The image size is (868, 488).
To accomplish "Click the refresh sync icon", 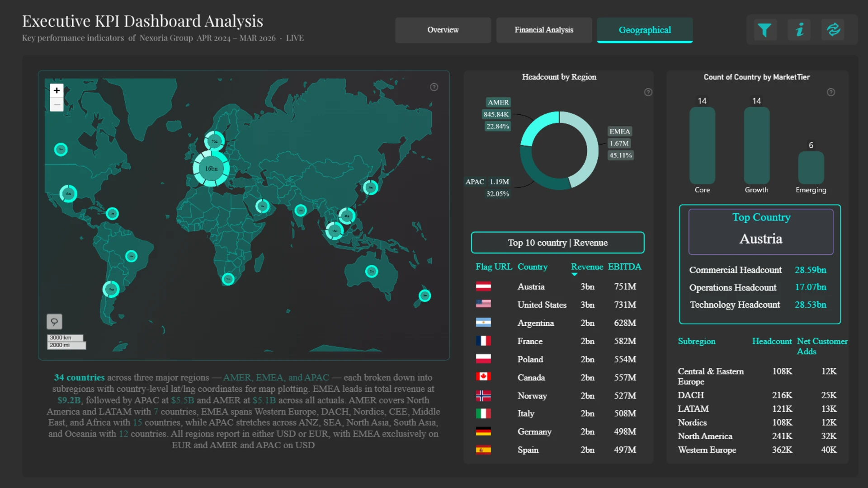I will (833, 30).
